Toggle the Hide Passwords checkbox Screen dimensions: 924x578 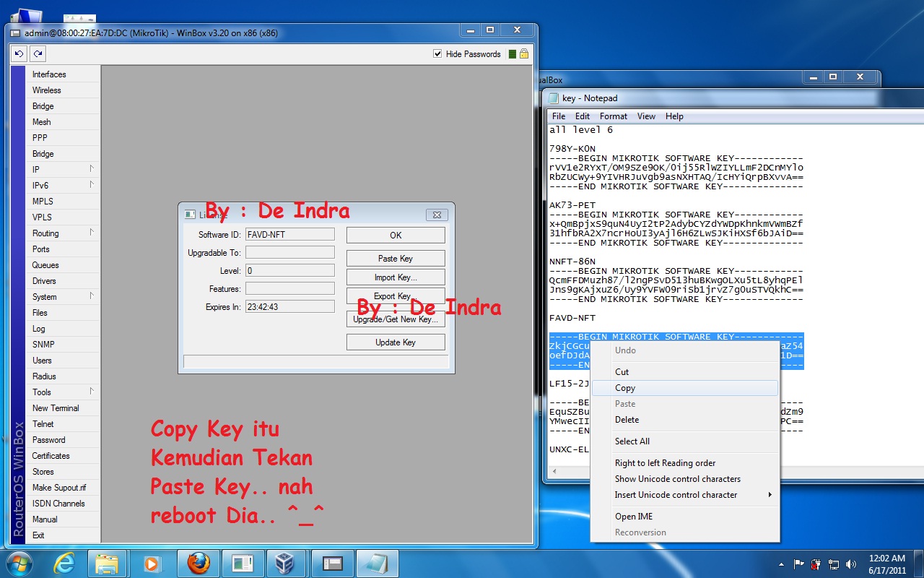437,54
